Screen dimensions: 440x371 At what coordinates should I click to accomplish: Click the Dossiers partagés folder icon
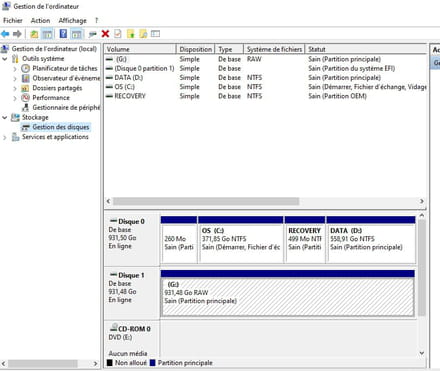[26, 88]
